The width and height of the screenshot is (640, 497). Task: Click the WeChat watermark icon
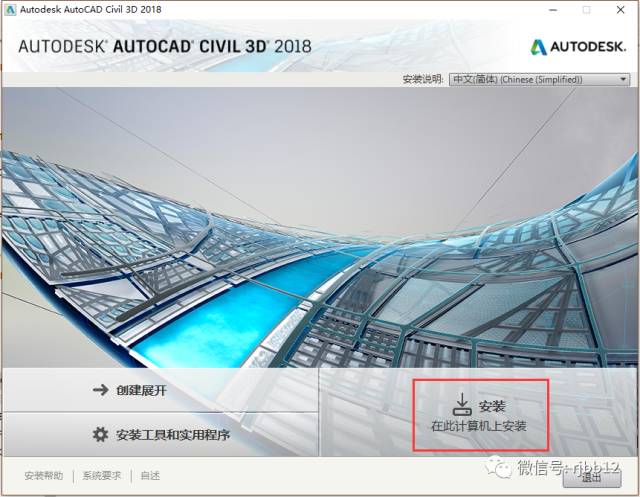tap(498, 468)
